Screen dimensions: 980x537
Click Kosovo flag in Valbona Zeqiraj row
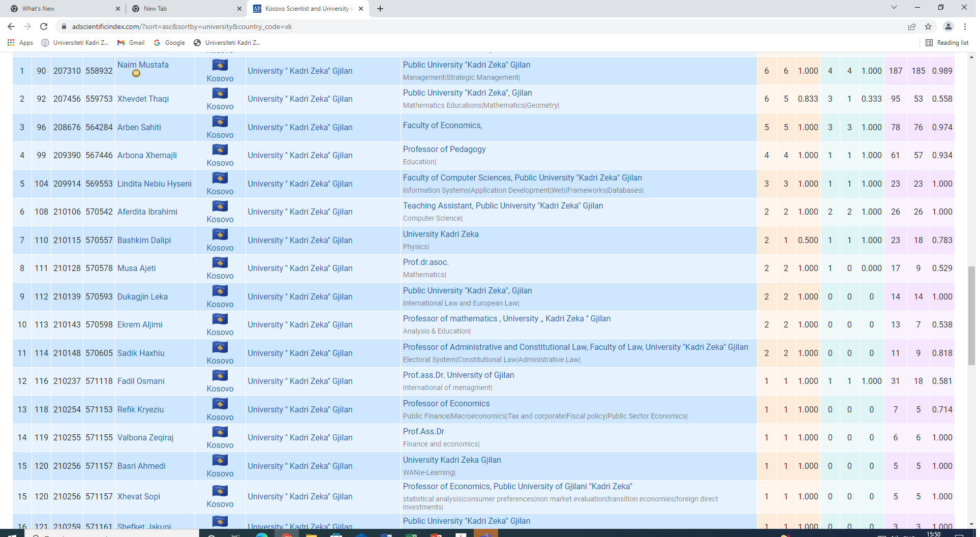[220, 432]
